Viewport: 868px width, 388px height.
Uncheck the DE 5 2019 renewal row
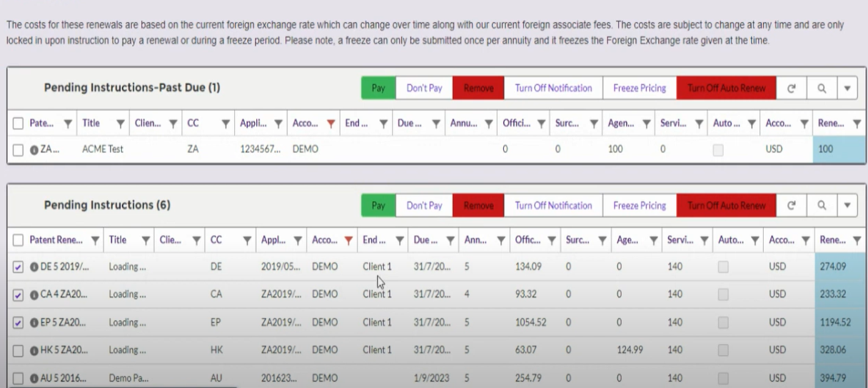[18, 267]
